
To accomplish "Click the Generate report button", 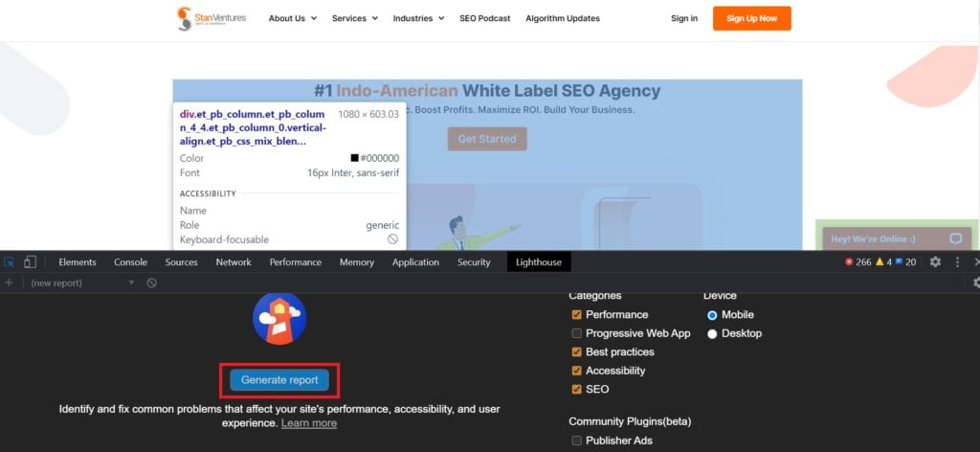I will tap(279, 380).
